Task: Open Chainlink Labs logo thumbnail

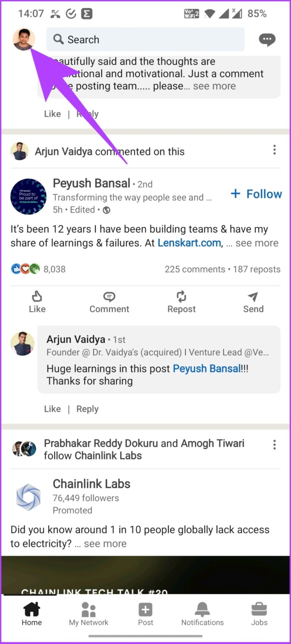Action: tap(28, 497)
